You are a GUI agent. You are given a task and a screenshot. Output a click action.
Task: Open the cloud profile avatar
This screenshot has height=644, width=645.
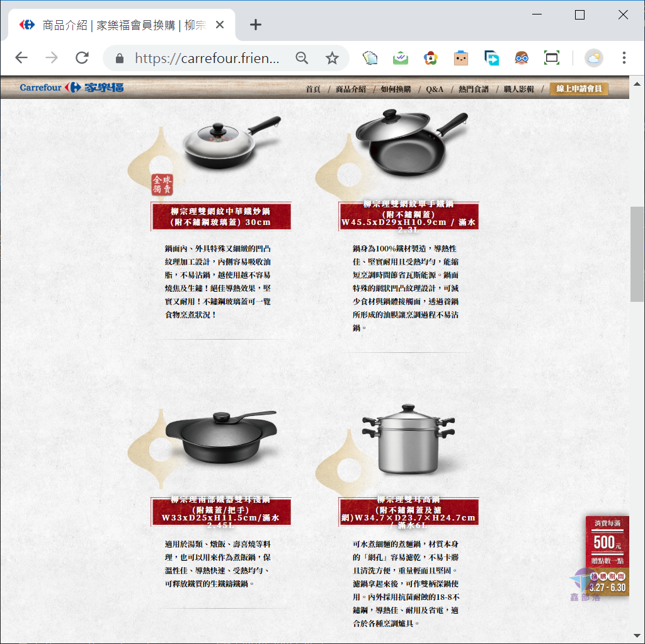(x=593, y=58)
